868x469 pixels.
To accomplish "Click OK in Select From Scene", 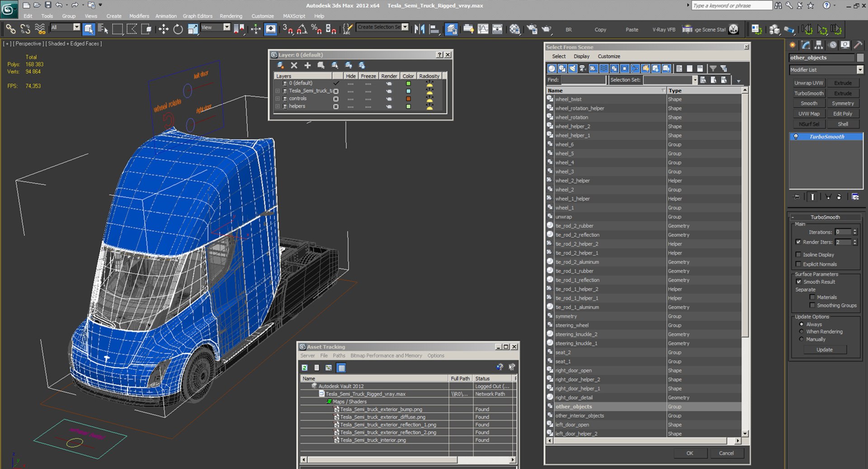I will (689, 453).
